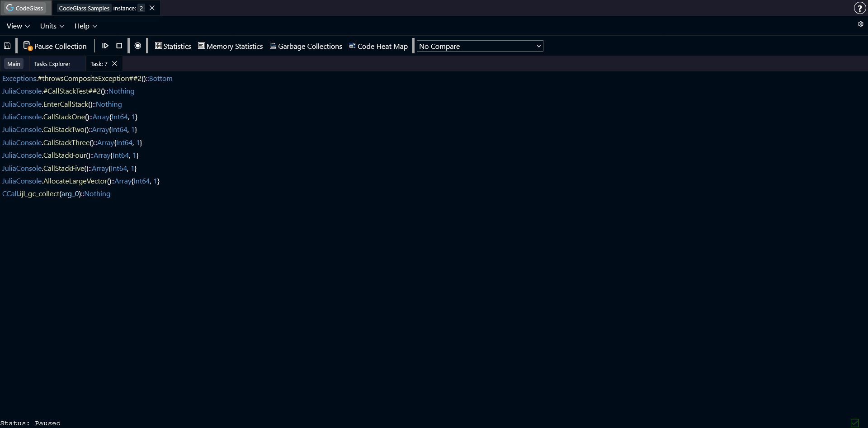
Task: Open the Code Heat Map
Action: point(378,46)
